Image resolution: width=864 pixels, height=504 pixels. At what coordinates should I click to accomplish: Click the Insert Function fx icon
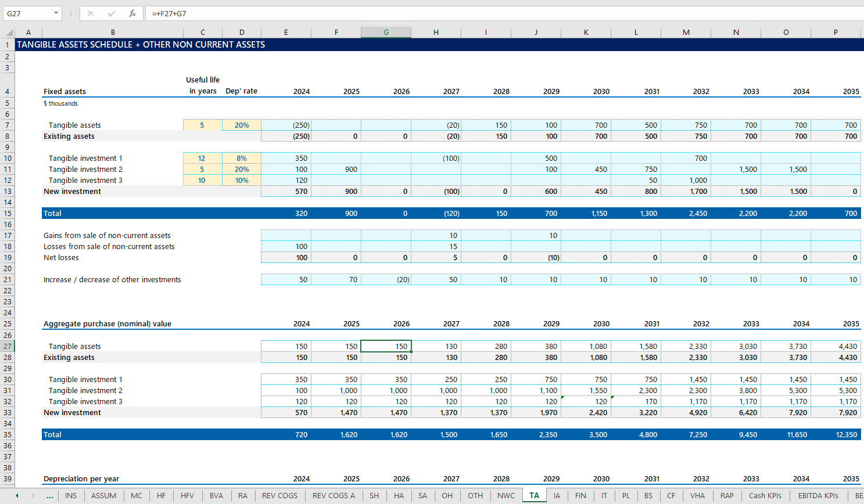[132, 13]
